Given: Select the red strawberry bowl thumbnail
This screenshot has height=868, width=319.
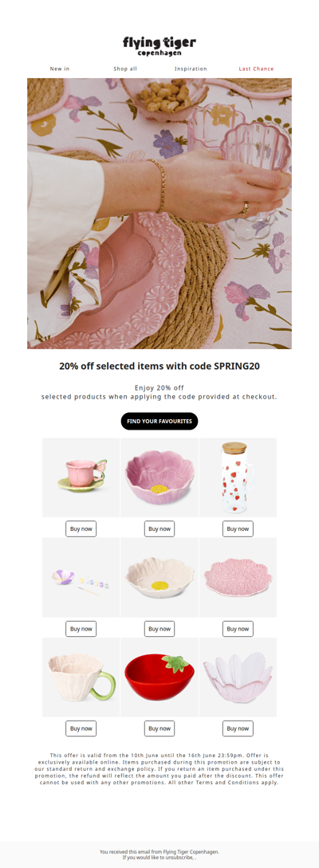Looking at the screenshot, I should pos(159,677).
